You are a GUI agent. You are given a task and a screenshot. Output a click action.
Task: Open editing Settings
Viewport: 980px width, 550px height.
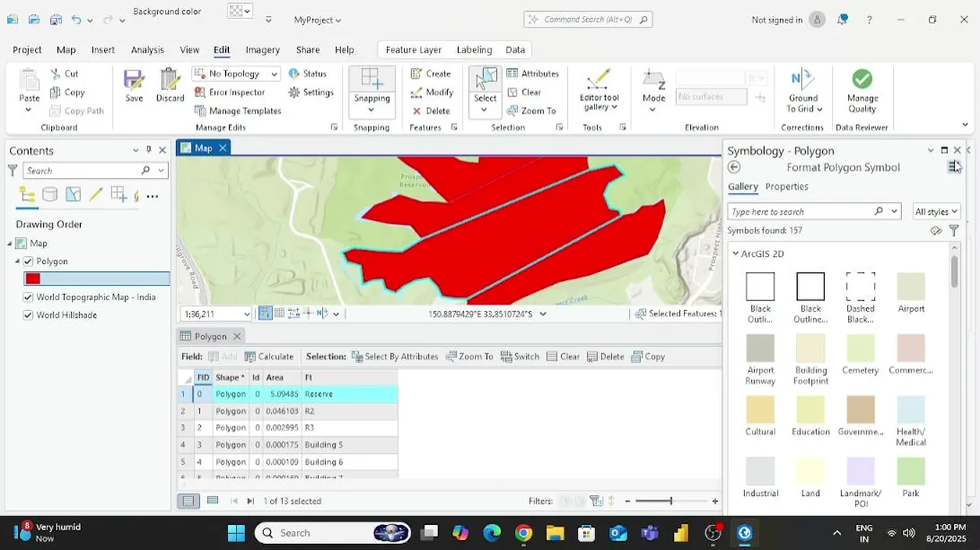pos(311,92)
